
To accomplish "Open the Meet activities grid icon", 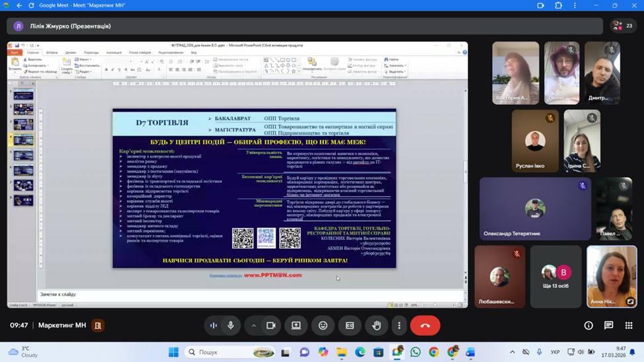I will click(x=629, y=325).
